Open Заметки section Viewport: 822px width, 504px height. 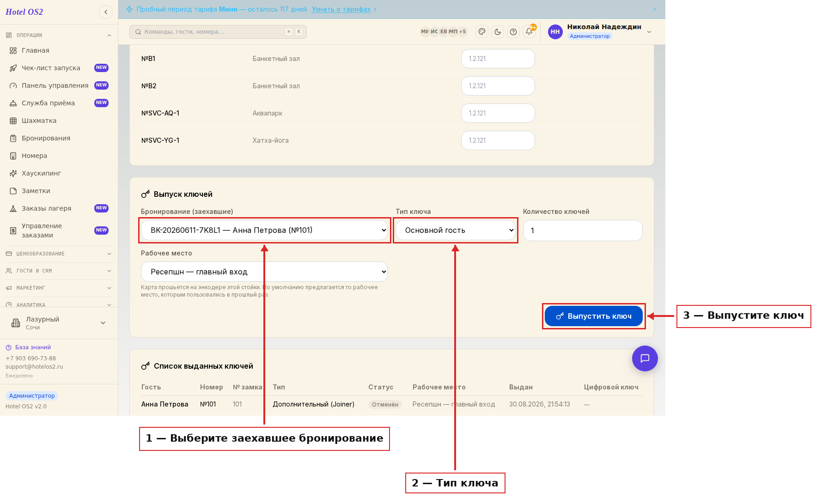coord(59,191)
